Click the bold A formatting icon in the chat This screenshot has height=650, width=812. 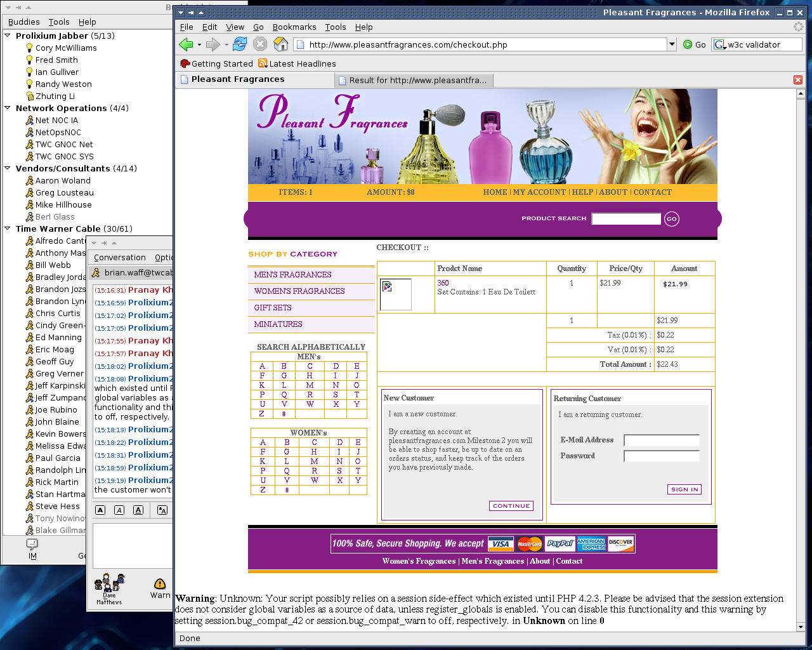[100, 510]
